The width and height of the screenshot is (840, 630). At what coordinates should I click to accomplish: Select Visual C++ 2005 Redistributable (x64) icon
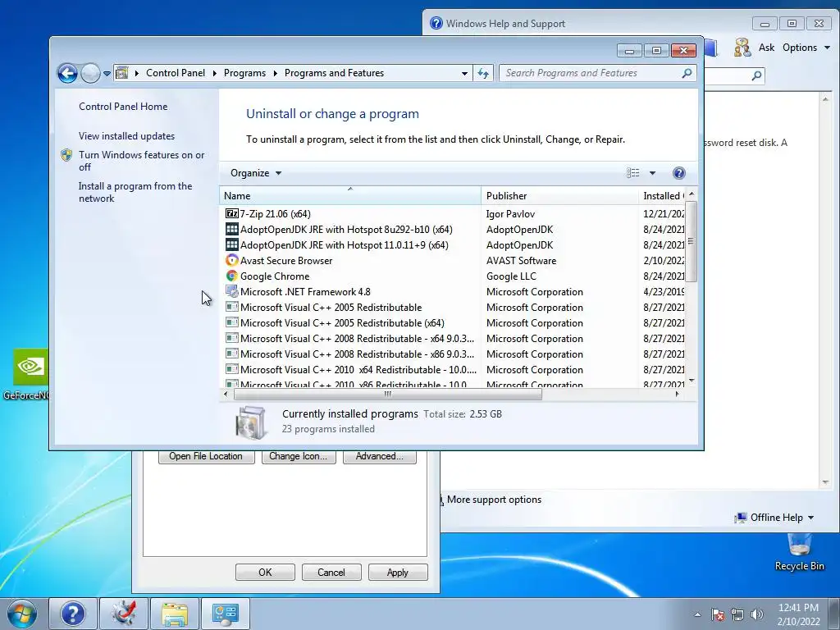(x=231, y=322)
